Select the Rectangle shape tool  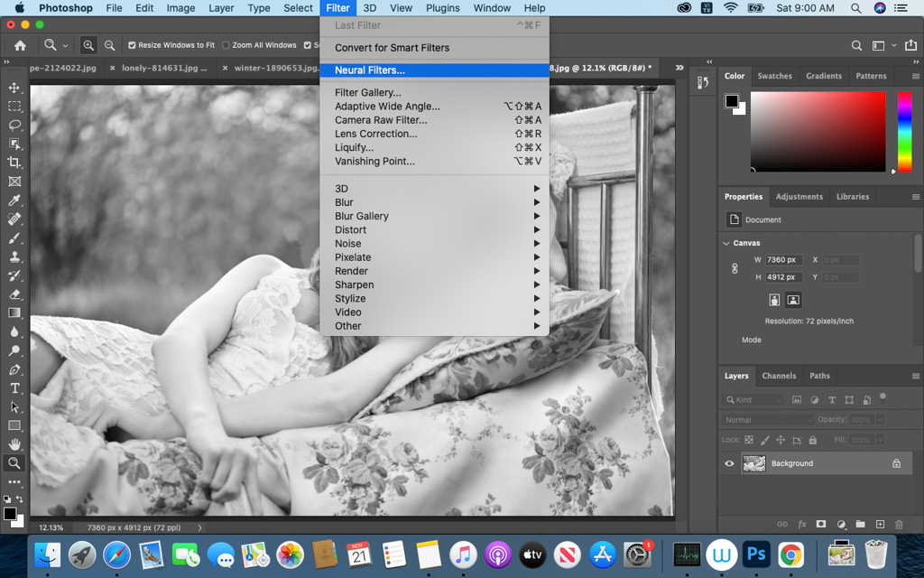click(x=14, y=425)
